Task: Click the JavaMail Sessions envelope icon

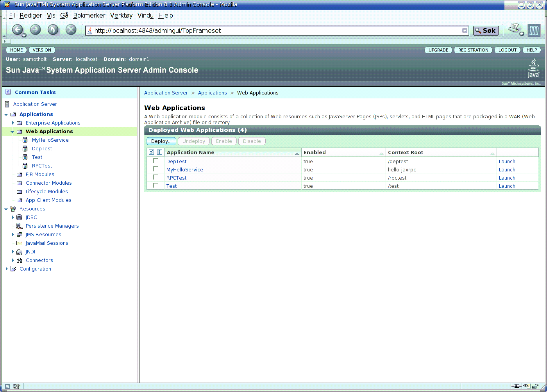Action: pos(20,243)
